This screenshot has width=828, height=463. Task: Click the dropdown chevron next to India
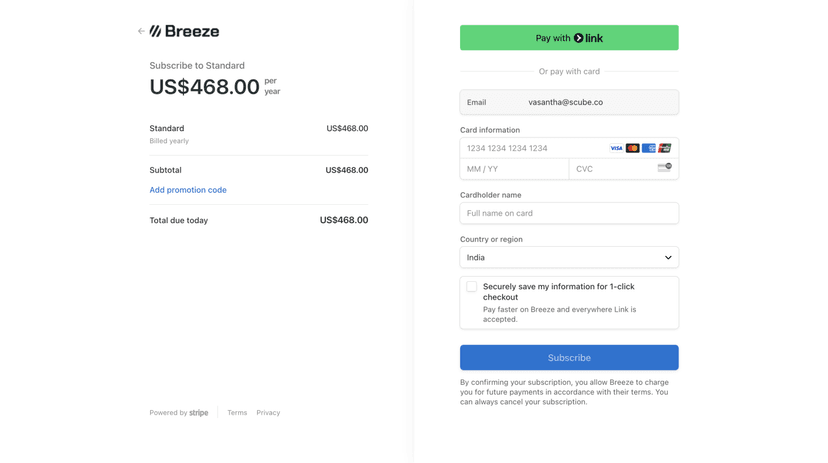click(668, 258)
